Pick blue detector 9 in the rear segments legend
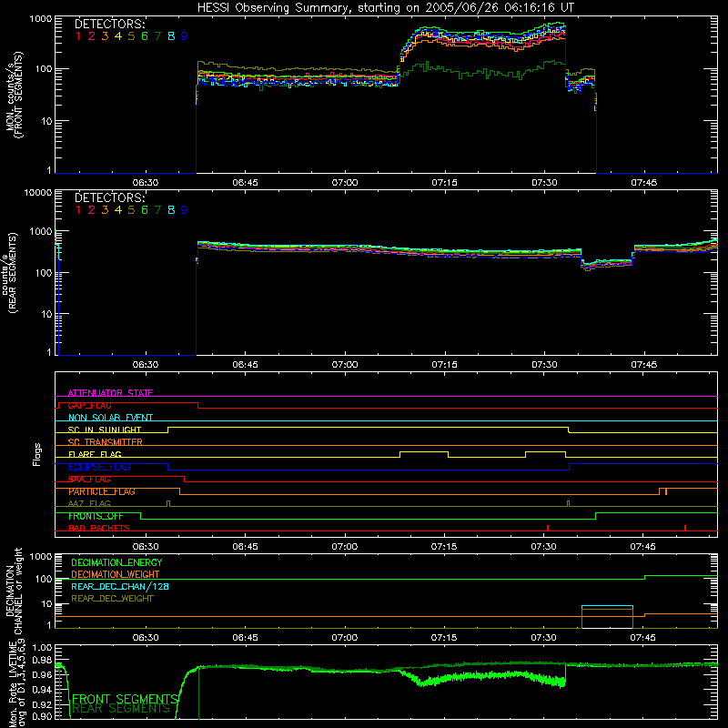The image size is (728, 728). (x=185, y=210)
